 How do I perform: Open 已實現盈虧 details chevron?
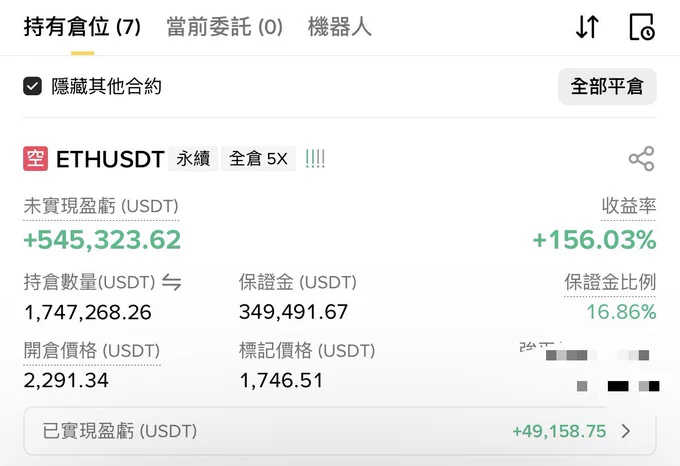pyautogui.click(x=625, y=431)
